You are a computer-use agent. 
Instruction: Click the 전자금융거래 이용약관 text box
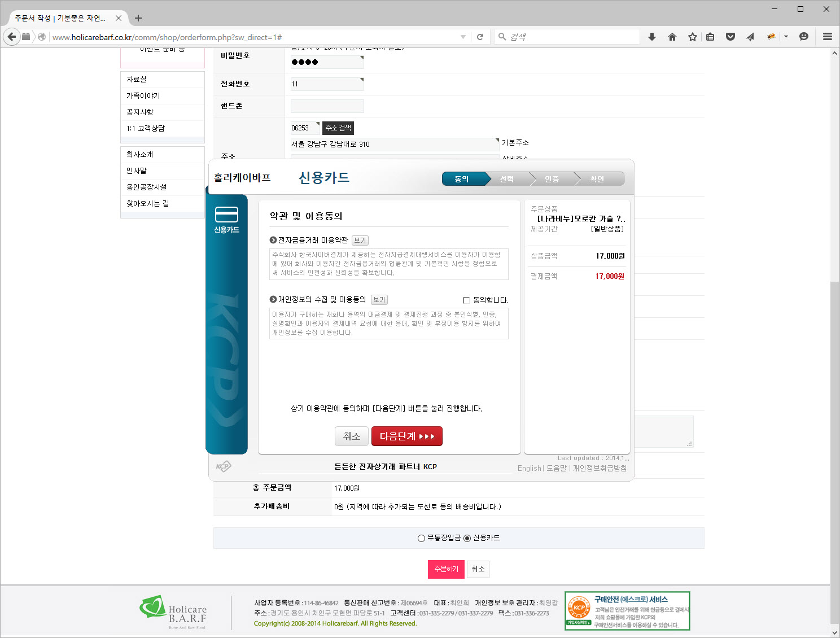(389, 264)
